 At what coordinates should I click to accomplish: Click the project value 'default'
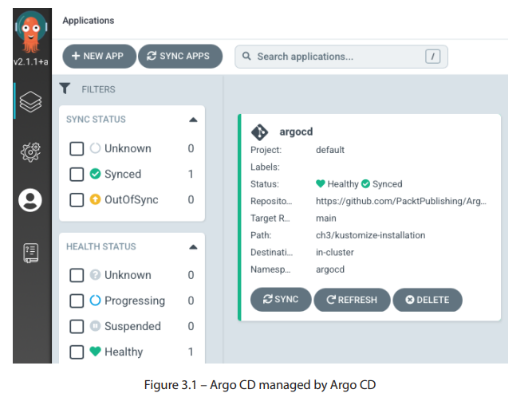click(x=330, y=150)
